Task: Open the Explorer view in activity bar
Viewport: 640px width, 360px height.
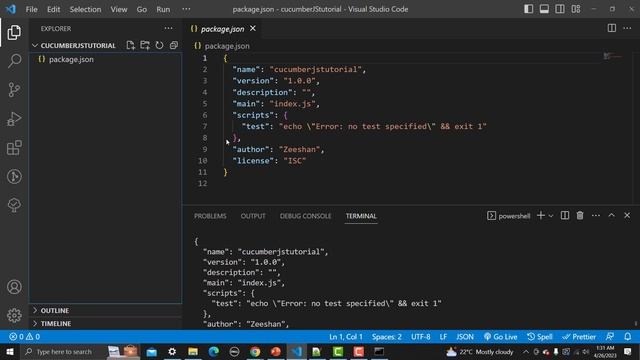Action: tap(14, 32)
